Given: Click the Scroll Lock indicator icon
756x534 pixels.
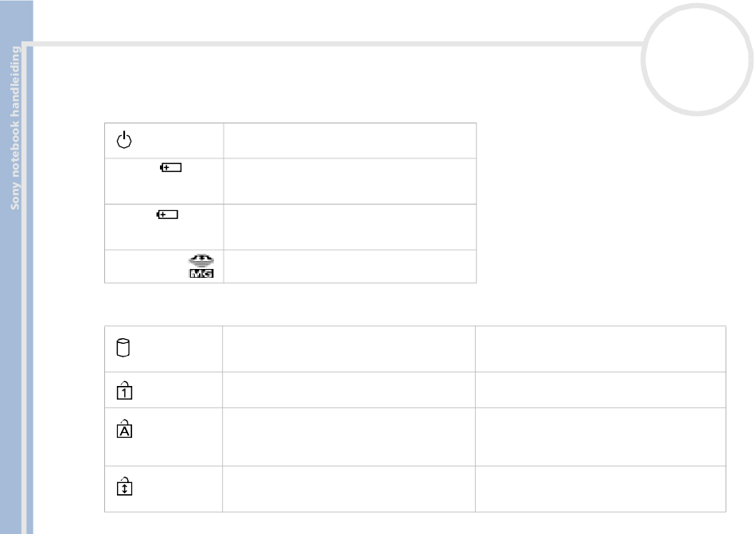Looking at the screenshot, I should tap(124, 485).
